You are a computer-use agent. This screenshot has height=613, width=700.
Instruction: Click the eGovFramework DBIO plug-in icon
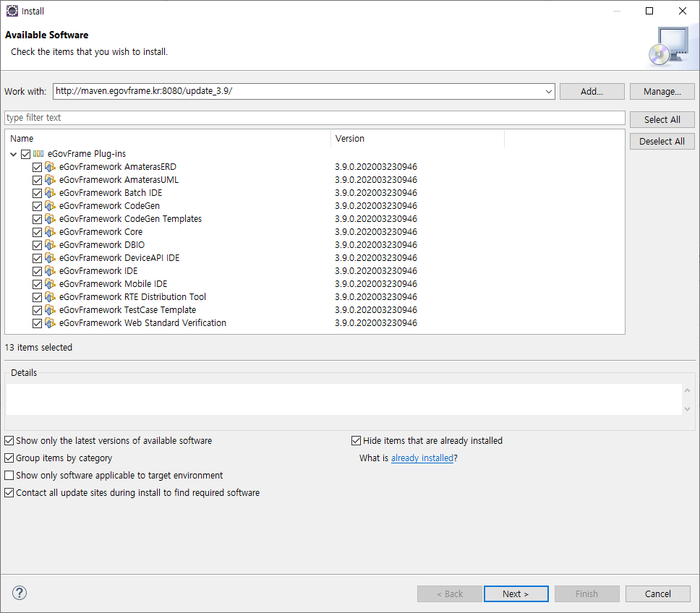[50, 245]
